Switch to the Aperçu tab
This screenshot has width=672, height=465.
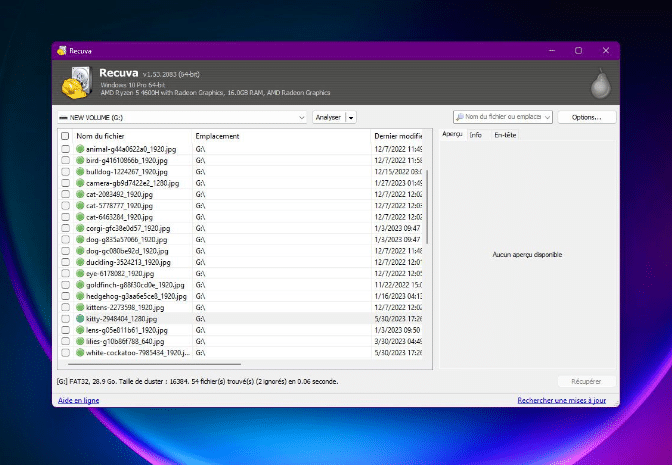(452, 135)
